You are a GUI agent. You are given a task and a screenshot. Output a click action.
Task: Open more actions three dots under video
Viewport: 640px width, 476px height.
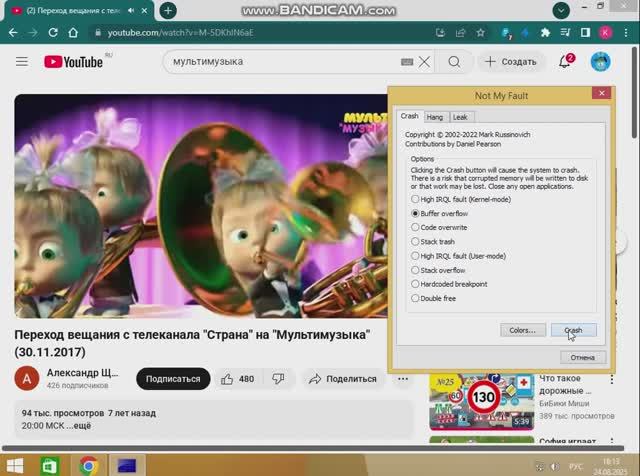point(403,379)
